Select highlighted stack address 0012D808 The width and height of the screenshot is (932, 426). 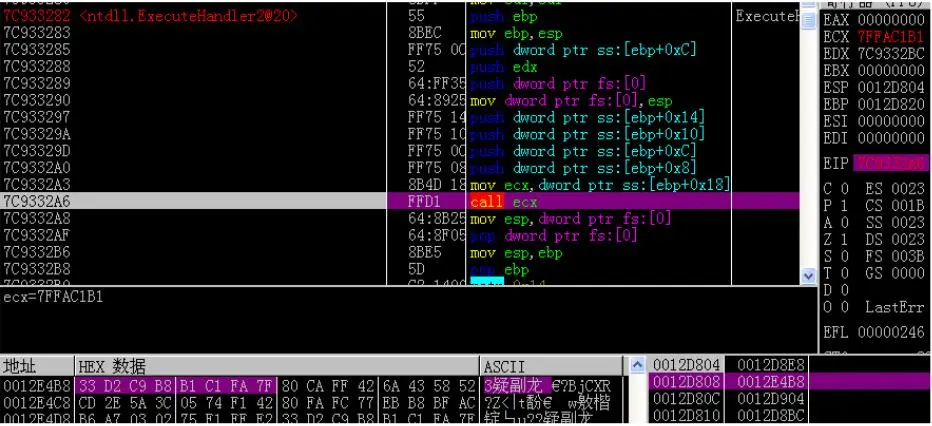(x=687, y=381)
